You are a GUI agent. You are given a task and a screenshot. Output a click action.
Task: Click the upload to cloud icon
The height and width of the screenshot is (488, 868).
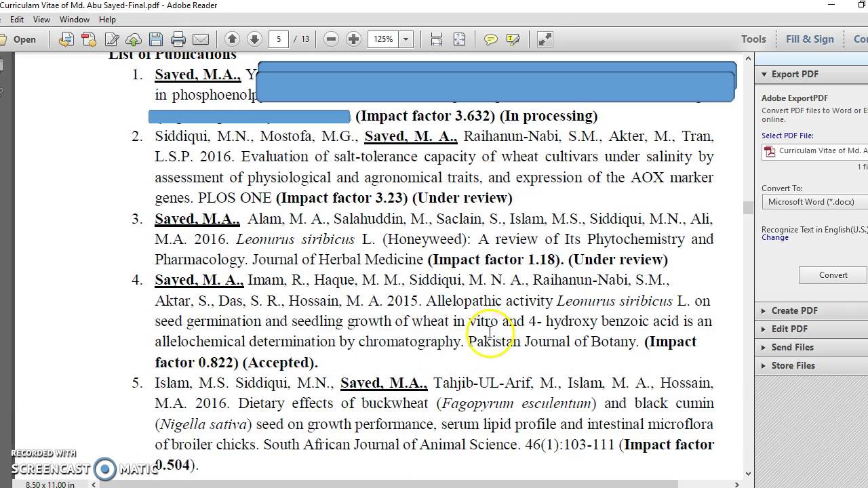[x=134, y=39]
